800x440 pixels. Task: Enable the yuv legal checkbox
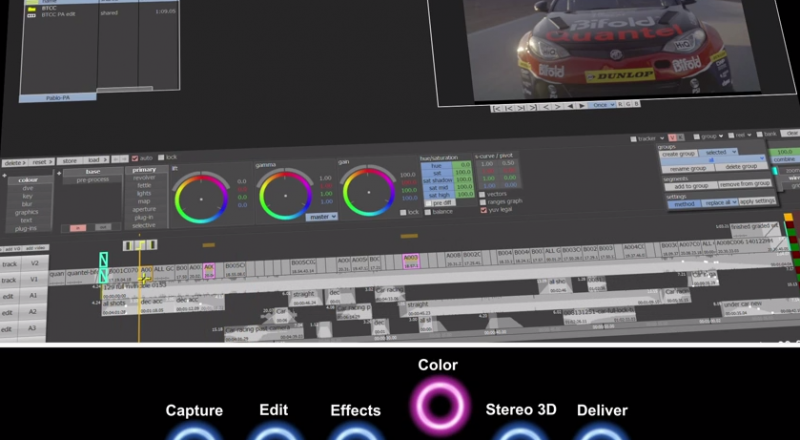point(484,211)
